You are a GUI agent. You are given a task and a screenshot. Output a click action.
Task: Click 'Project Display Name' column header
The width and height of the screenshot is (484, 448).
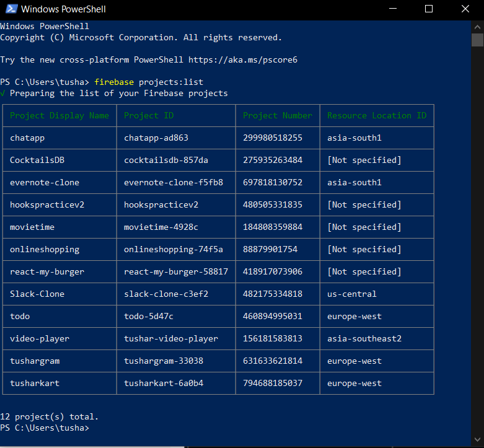pos(59,115)
